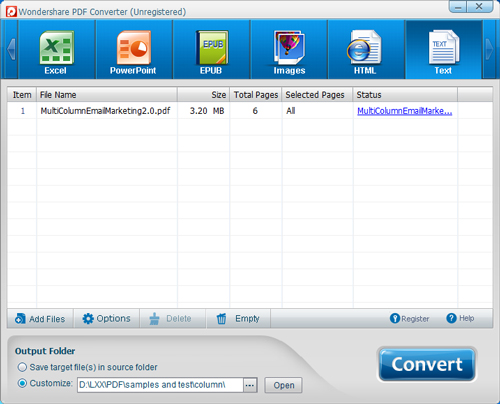The image size is (500, 404).
Task: Select Save target file(s) in source folder
Action: 87,367
